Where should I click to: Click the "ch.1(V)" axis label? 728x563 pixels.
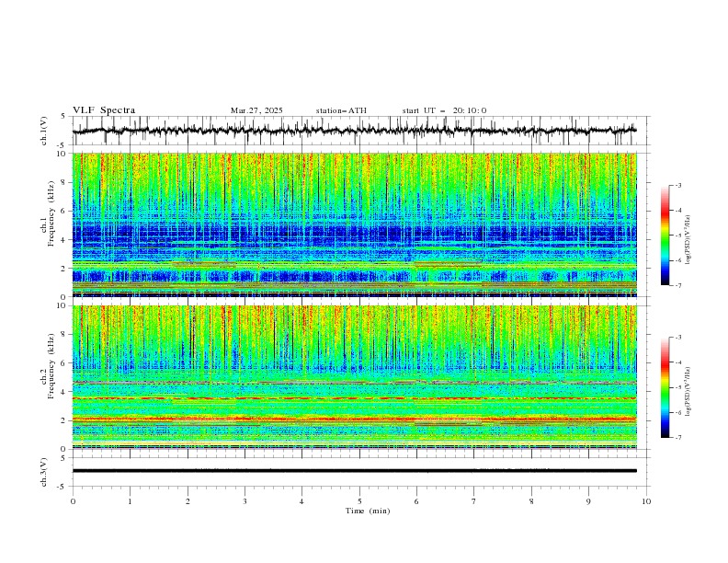(x=44, y=131)
